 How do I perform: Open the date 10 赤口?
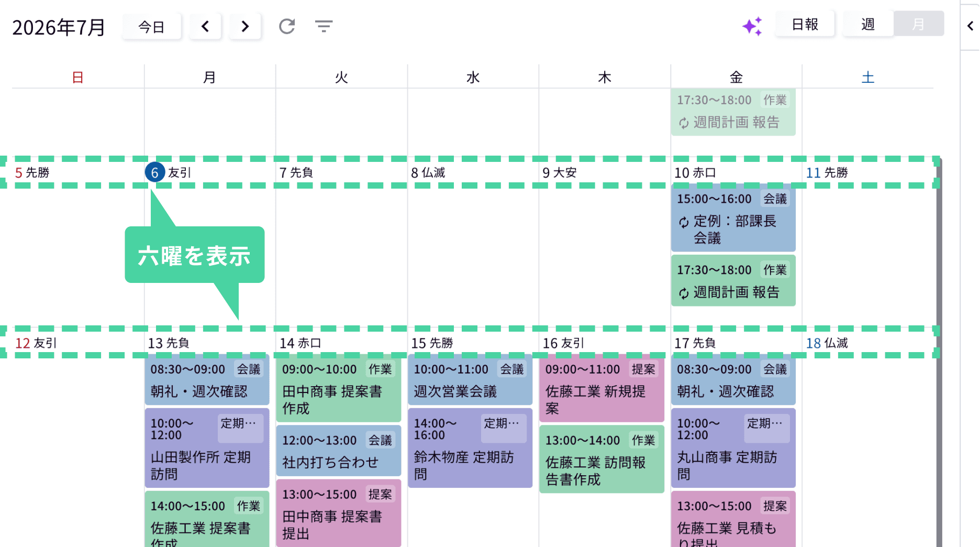(x=695, y=172)
